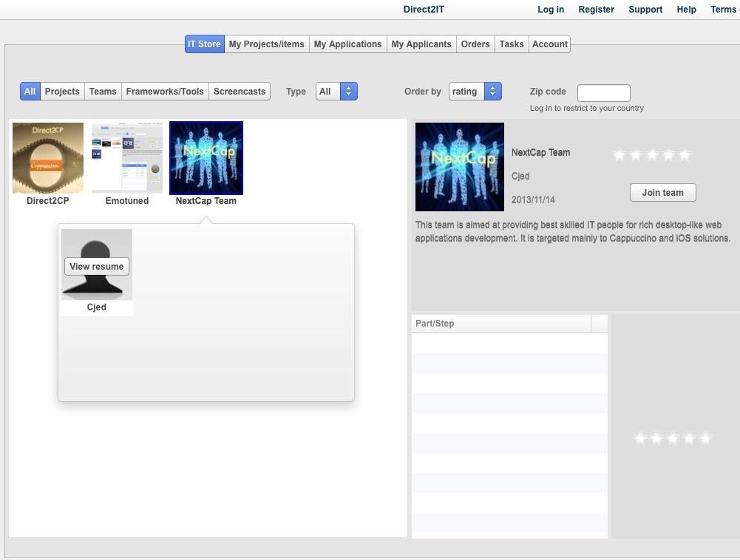This screenshot has height=560, width=740.
Task: Select the All filter
Action: coord(30,91)
